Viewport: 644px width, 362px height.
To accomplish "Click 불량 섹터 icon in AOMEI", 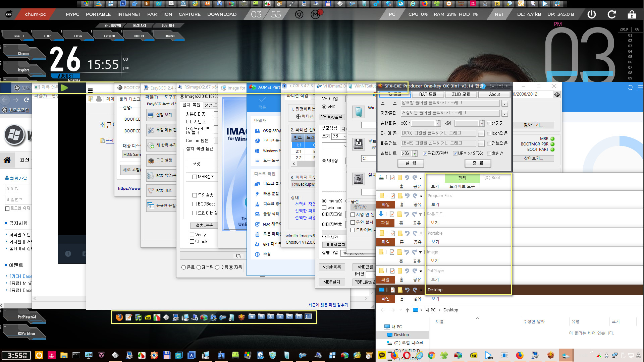I will click(x=257, y=214).
